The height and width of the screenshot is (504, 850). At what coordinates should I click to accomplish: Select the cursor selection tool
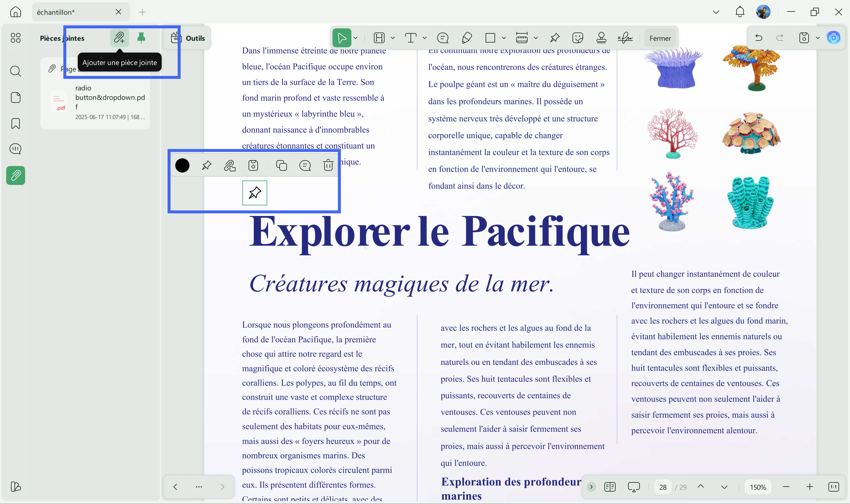342,38
